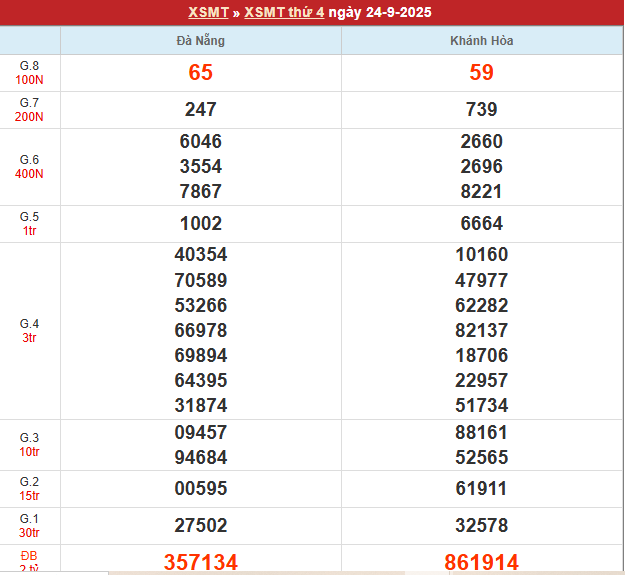Open the XSMT thứ 4 link

pyautogui.click(x=284, y=12)
